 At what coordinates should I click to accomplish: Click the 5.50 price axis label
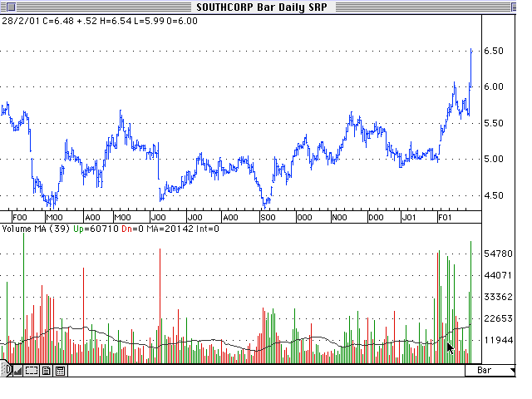[493, 123]
